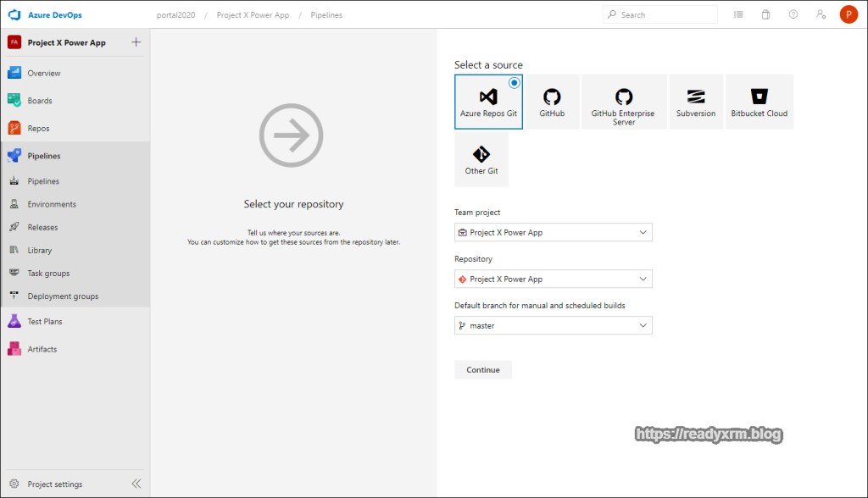Click the Azure DevOps logo icon

point(14,14)
